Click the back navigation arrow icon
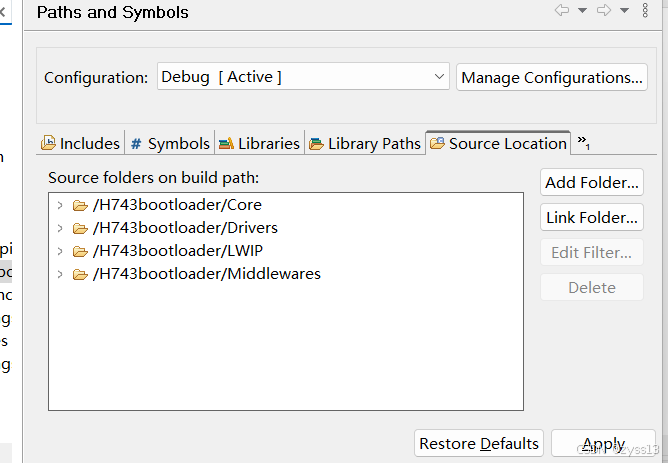Image resolution: width=668 pixels, height=463 pixels. coord(561,10)
